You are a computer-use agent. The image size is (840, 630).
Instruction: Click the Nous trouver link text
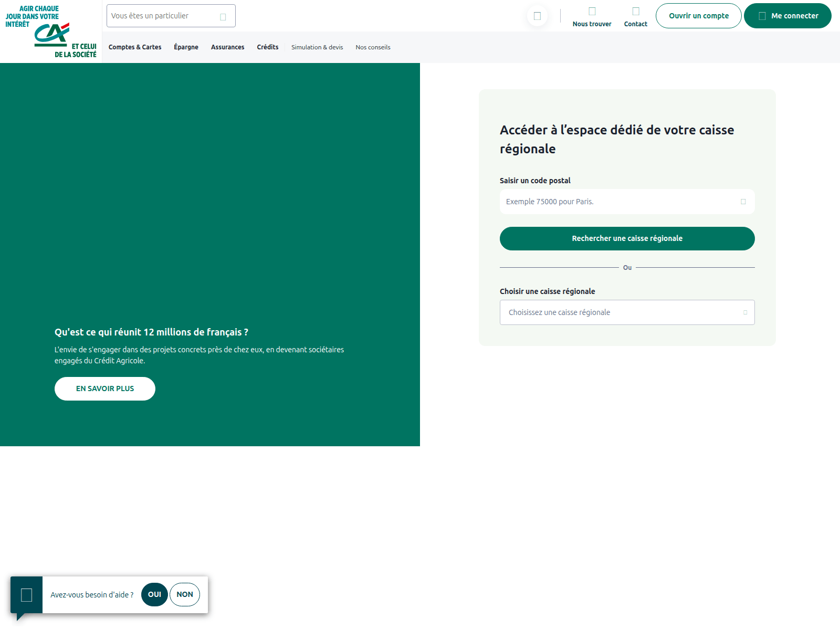pyautogui.click(x=592, y=24)
